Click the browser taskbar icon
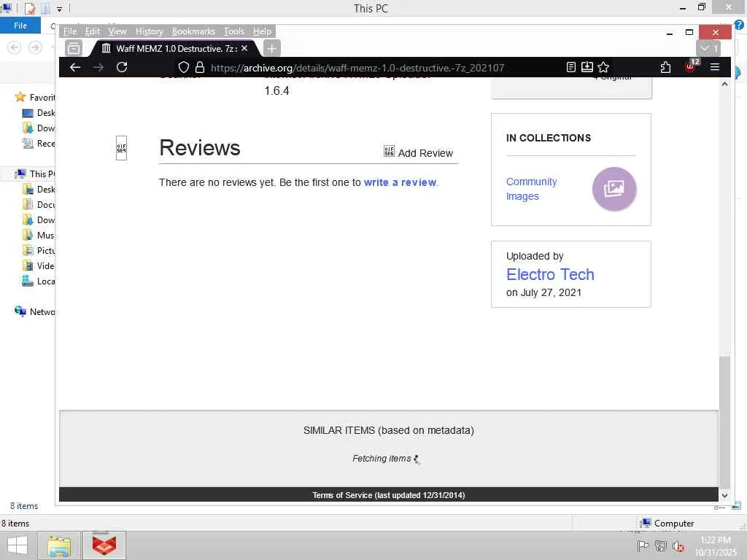 coord(104,545)
